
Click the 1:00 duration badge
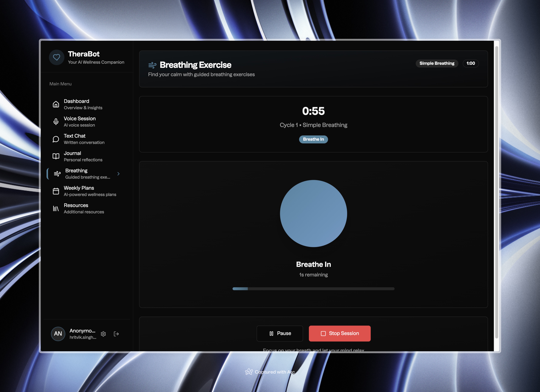pyautogui.click(x=470, y=63)
